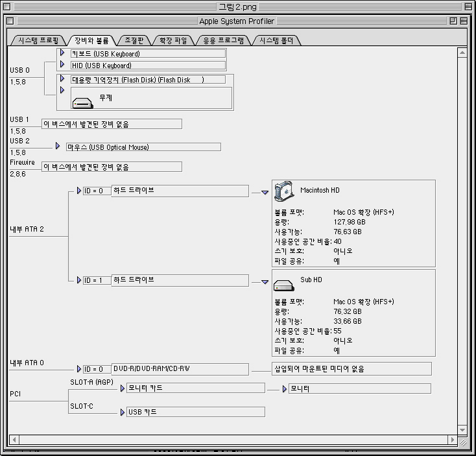
Task: Expand the 마우스 USB Optical Mouse entry
Action: (58, 147)
